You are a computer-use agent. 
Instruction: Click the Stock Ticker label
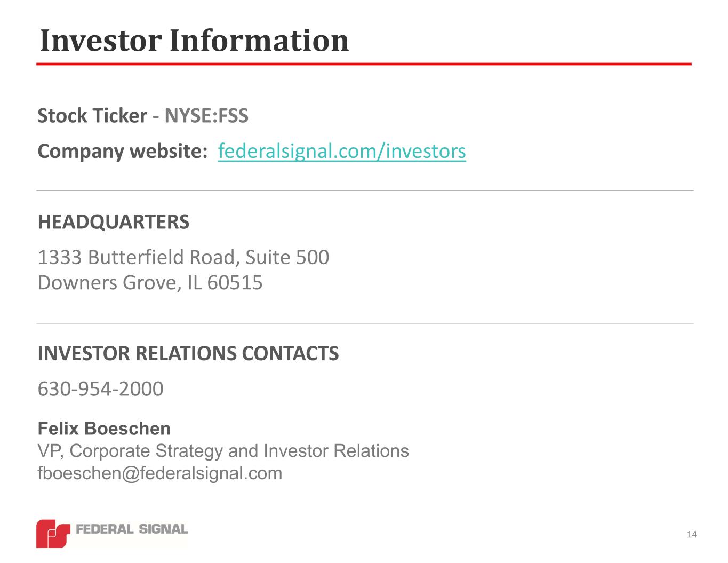[92, 116]
